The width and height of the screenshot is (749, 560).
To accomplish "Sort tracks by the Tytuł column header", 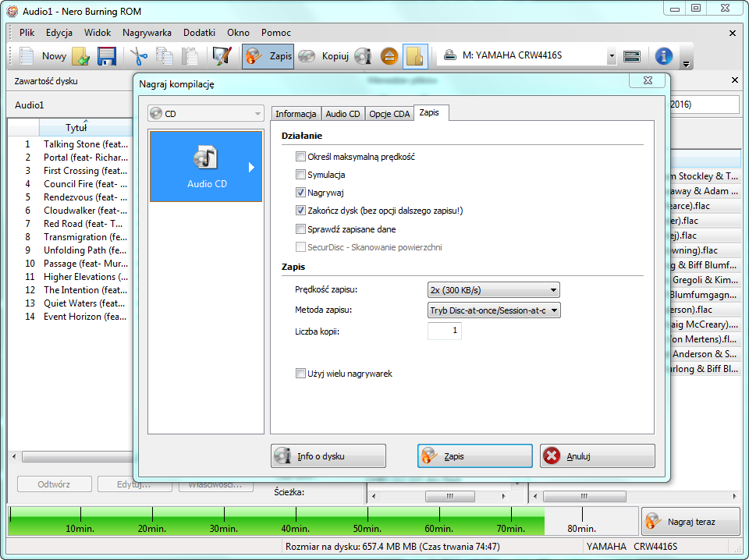I will click(86, 128).
